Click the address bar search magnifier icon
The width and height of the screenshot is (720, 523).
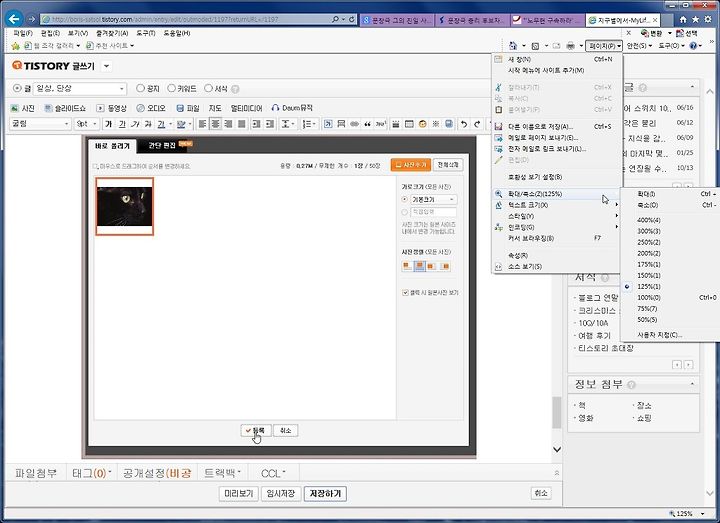(x=336, y=19)
